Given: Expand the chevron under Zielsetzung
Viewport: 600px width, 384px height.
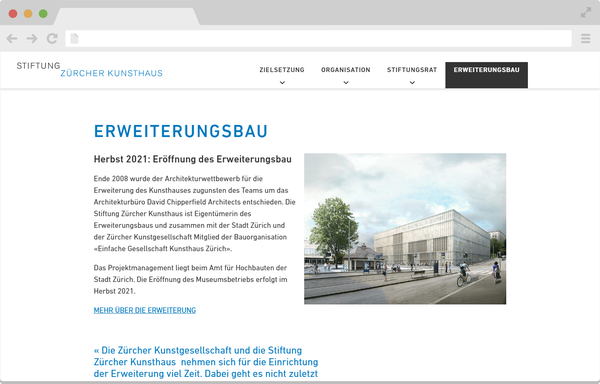Looking at the screenshot, I should 282,82.
